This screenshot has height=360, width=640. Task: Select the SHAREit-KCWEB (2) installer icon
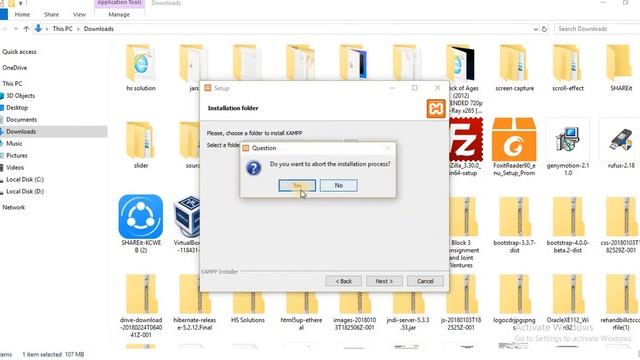tap(141, 217)
